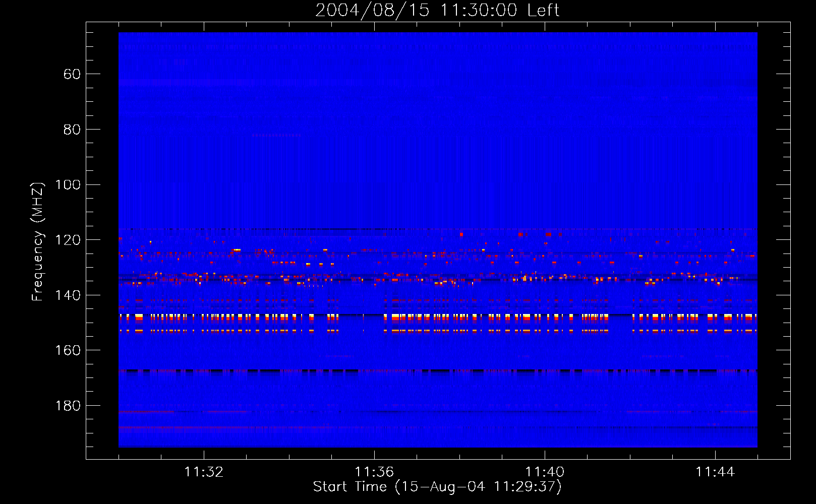
Task: Click the 11:36 time tick label
Action: (x=374, y=472)
